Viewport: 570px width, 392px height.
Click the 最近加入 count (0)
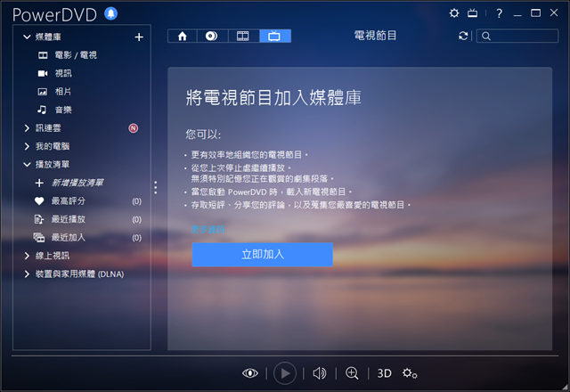pos(136,238)
